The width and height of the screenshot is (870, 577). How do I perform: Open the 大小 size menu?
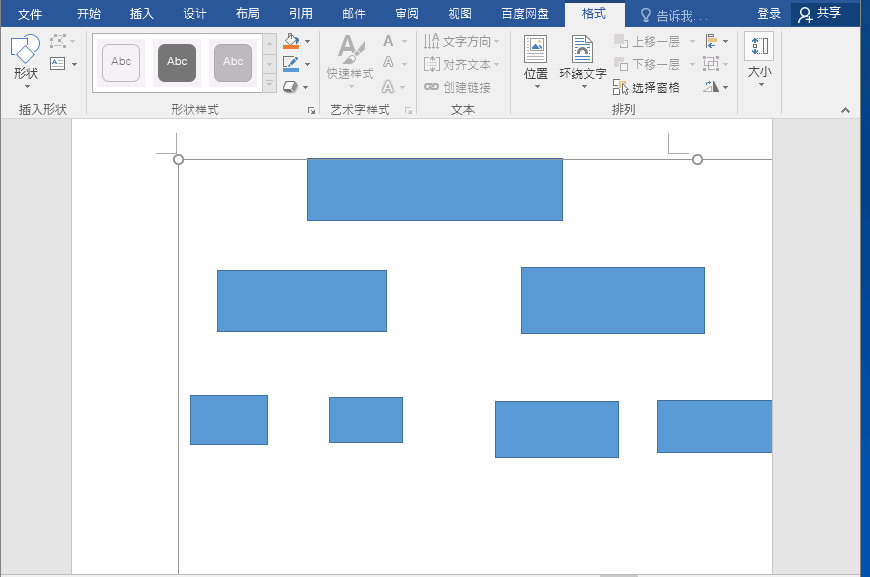[x=759, y=60]
